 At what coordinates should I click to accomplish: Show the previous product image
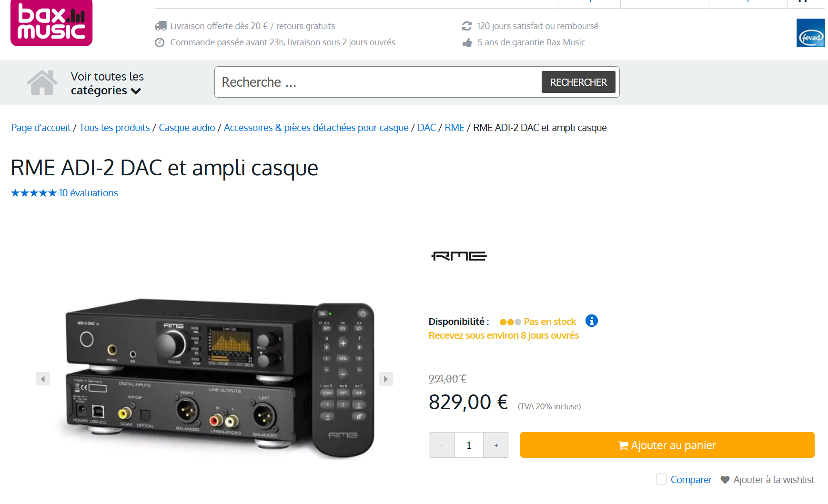43,379
